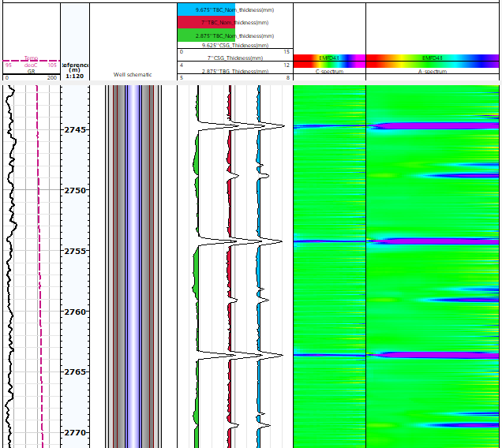This screenshot has width=502, height=448.
Task: Click the 7" CSG_Thickness curve label
Action: click(234, 58)
